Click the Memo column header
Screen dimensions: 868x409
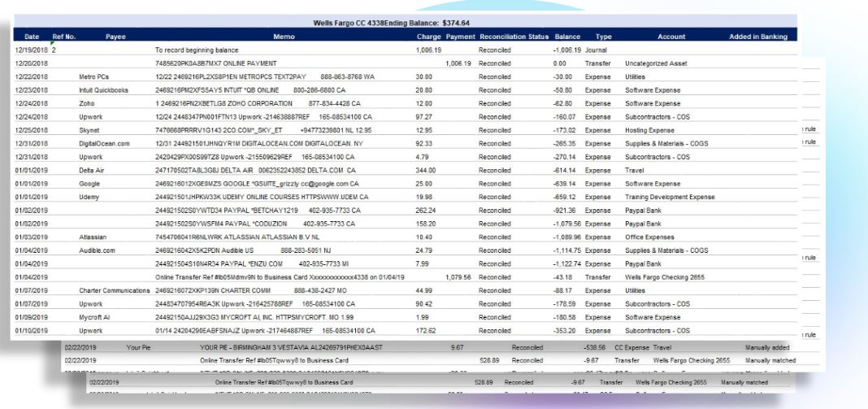coord(284,37)
